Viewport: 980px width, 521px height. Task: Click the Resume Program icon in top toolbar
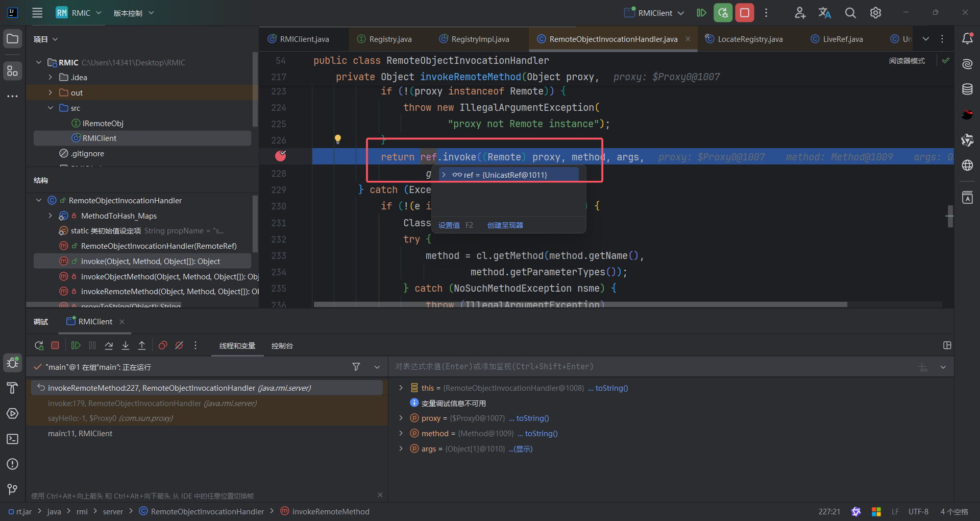(701, 13)
